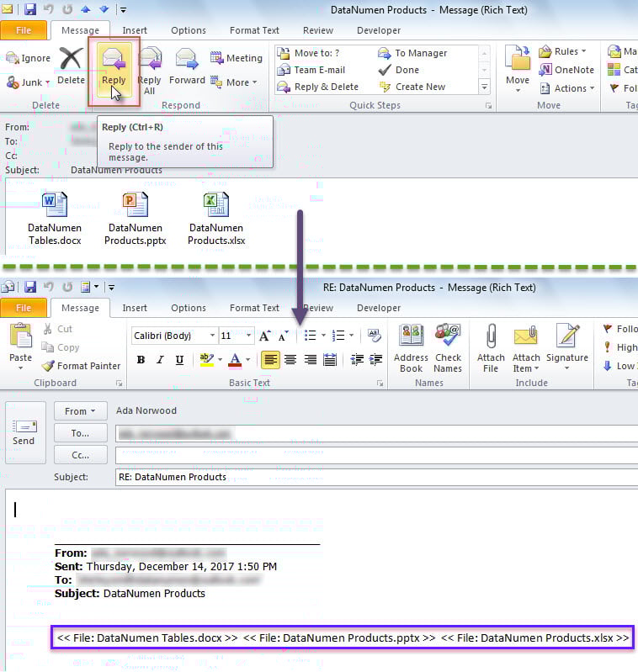Viewport: 638px width, 672px height.
Task: Toggle Align Text Left
Action: coord(270,360)
